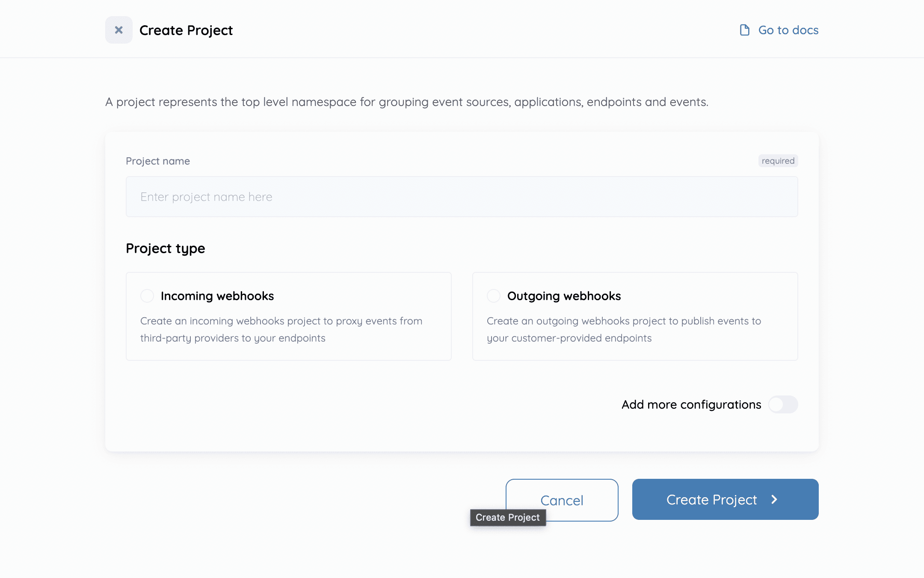This screenshot has height=578, width=924.
Task: Click the required badge above the name field
Action: coord(778,161)
